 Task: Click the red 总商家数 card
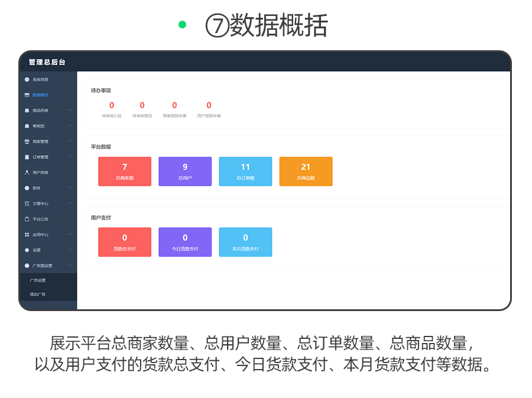125,172
